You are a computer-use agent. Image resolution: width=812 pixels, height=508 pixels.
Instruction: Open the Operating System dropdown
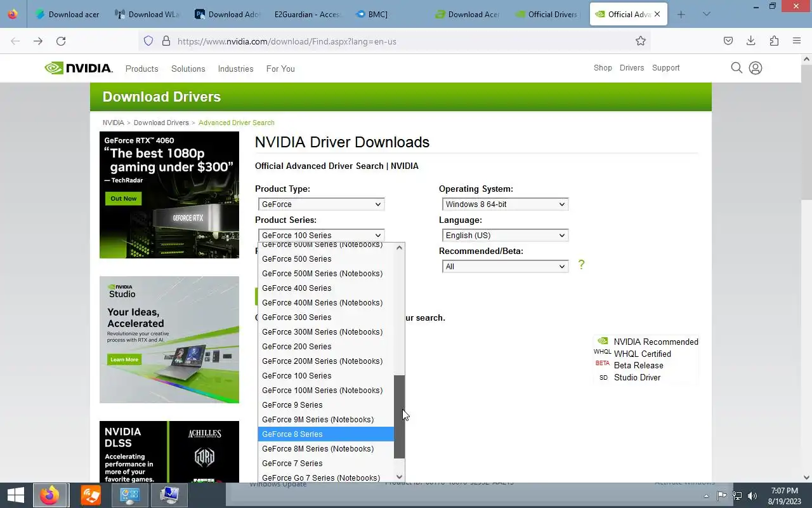[x=505, y=204]
